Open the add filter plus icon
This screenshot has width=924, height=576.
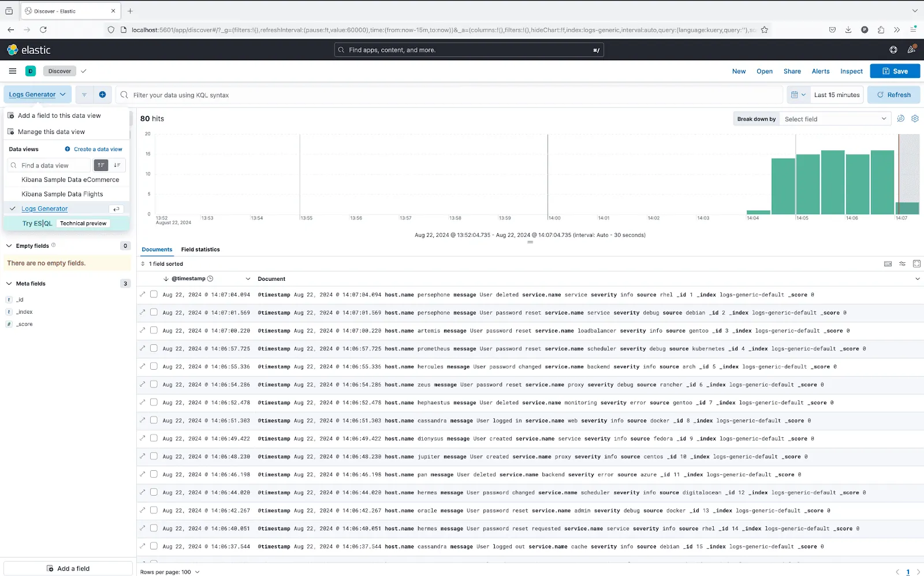click(x=102, y=94)
